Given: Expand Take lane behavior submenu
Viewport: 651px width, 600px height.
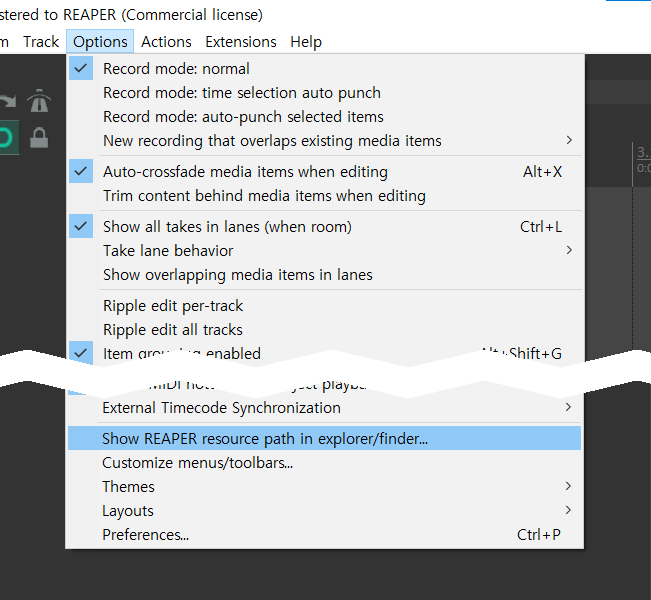Looking at the screenshot, I should (325, 251).
